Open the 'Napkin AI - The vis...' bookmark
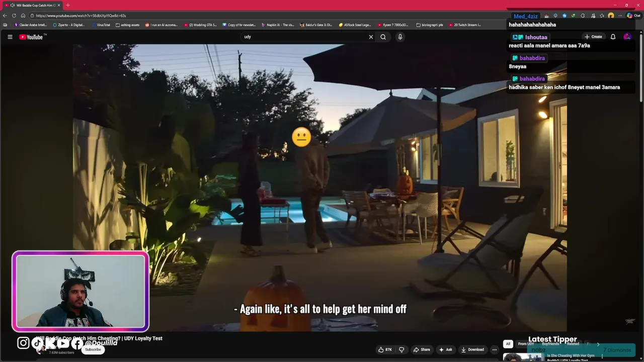The image size is (644, 362). point(278,25)
